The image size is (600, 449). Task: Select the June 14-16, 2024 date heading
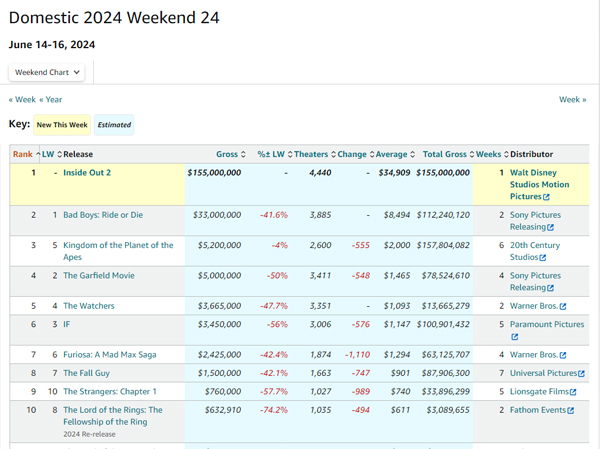[52, 45]
